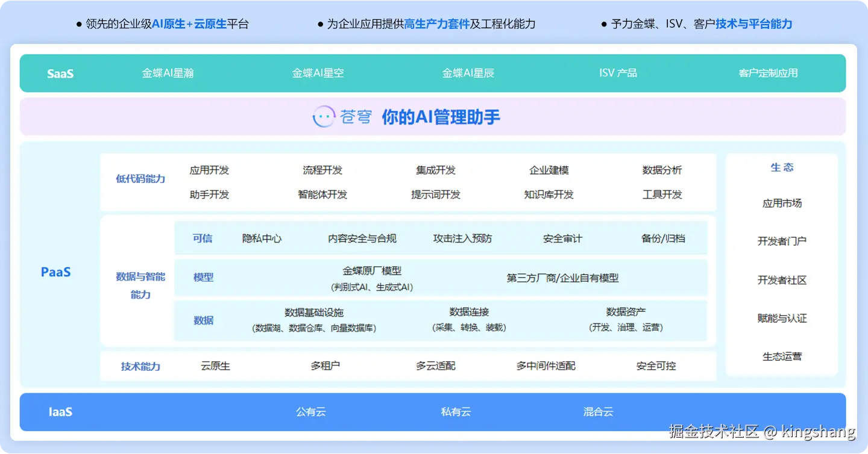The width and height of the screenshot is (868, 454).
Task: Select 金蝶AI星辰 in the SaaS row
Action: point(468,73)
